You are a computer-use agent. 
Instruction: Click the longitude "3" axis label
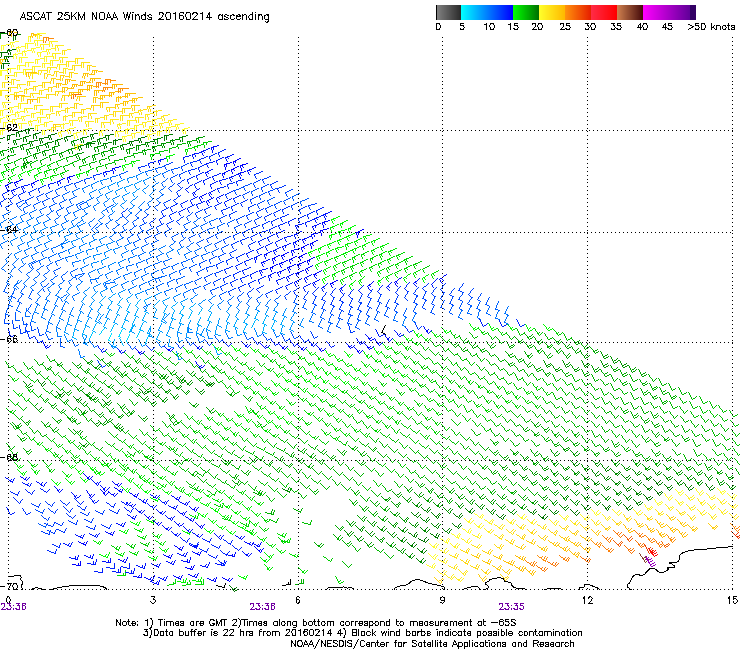pos(153,600)
